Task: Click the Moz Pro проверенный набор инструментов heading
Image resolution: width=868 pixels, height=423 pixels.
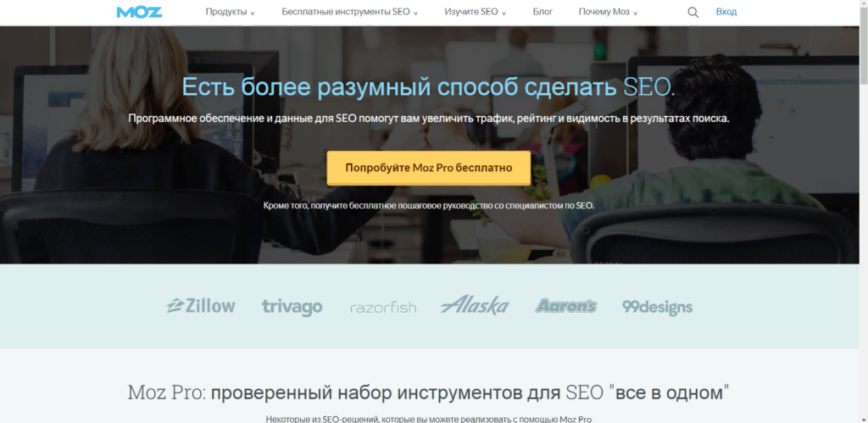Action: [428, 392]
